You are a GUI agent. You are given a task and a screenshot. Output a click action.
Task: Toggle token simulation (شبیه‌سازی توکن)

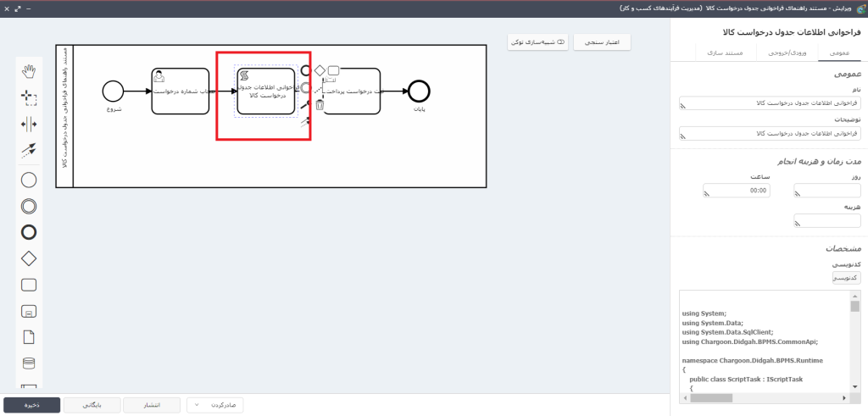537,42
